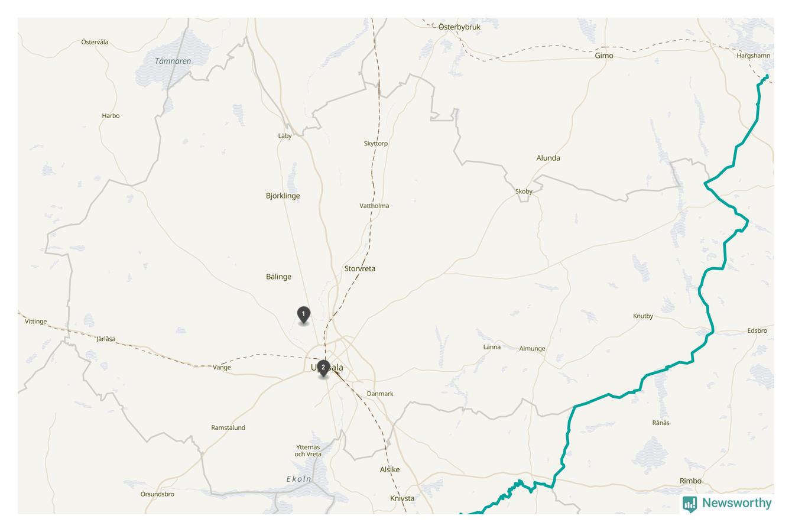Click the Ekoln lake label
The height and width of the screenshot is (532, 792).
(299, 479)
